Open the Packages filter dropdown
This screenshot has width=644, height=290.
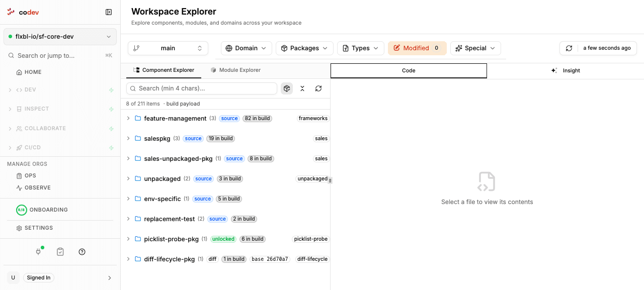pyautogui.click(x=304, y=48)
